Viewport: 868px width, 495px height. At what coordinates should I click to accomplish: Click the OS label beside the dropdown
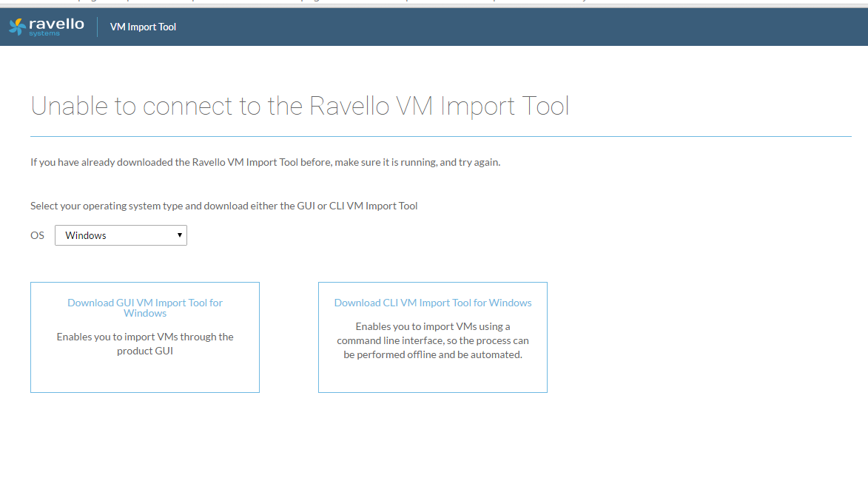pyautogui.click(x=37, y=235)
